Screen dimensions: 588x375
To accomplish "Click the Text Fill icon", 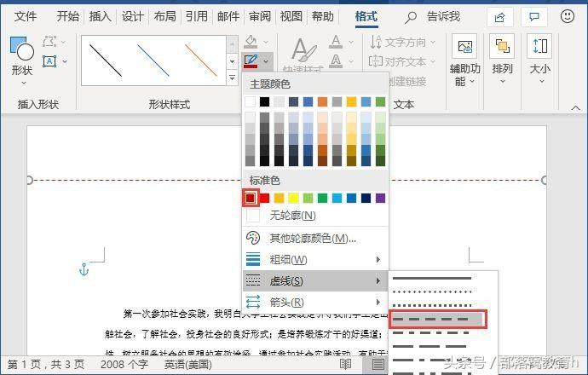I will pos(336,41).
